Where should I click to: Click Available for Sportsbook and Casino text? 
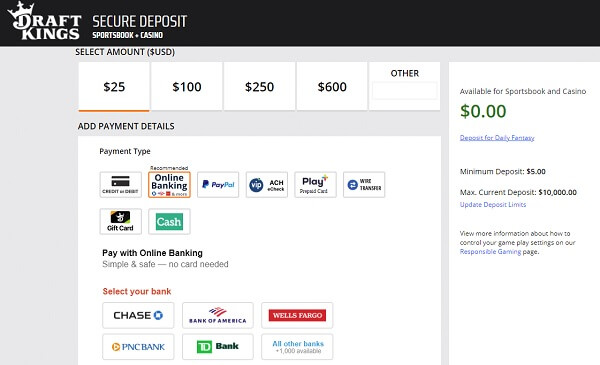[523, 91]
